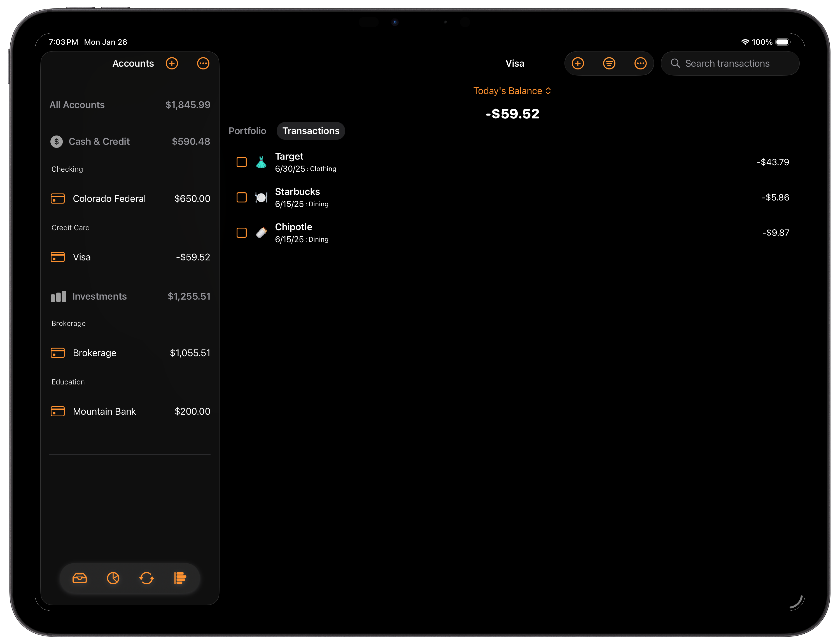
Task: Open the Visa more options ellipsis
Action: (640, 63)
